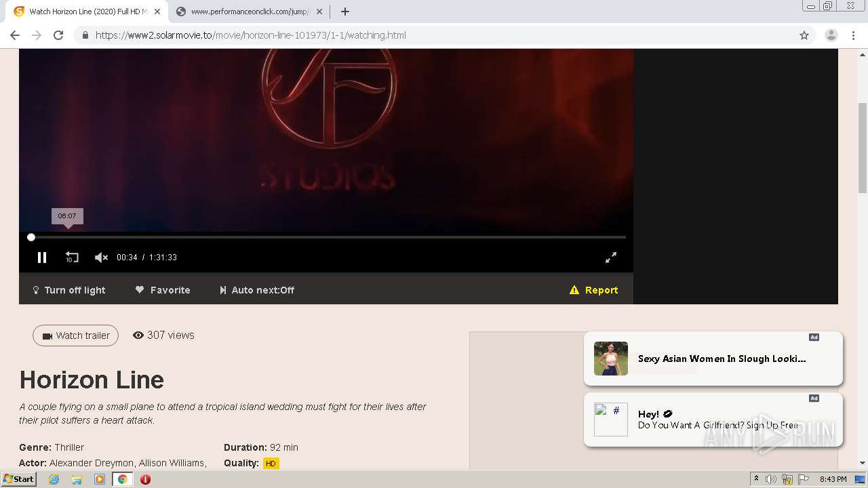Click the Horizon Line title
The width and height of the screenshot is (868, 488).
(x=92, y=380)
